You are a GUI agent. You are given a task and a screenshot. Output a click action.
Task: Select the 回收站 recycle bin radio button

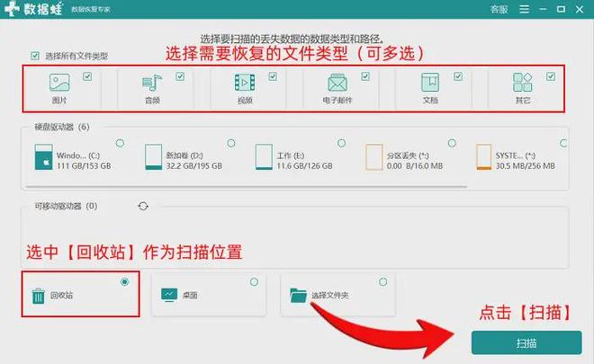124,282
